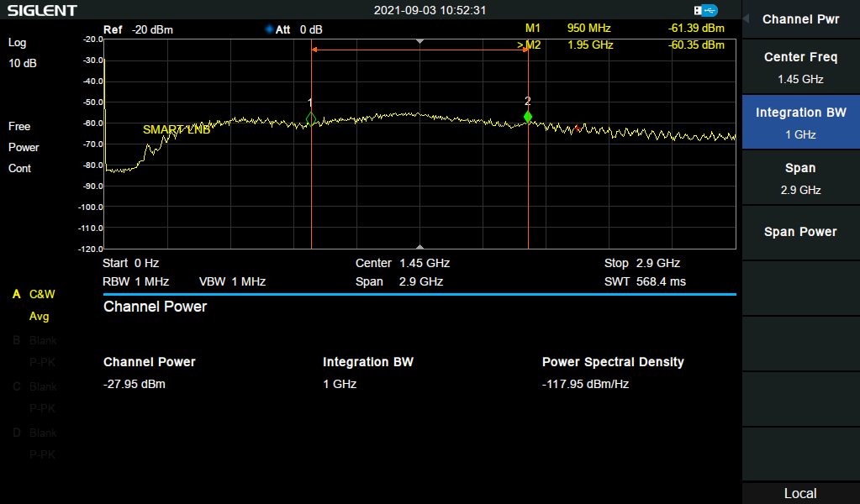860x504 pixels.
Task: Click the Start 0 Hz readout
Action: click(x=130, y=263)
